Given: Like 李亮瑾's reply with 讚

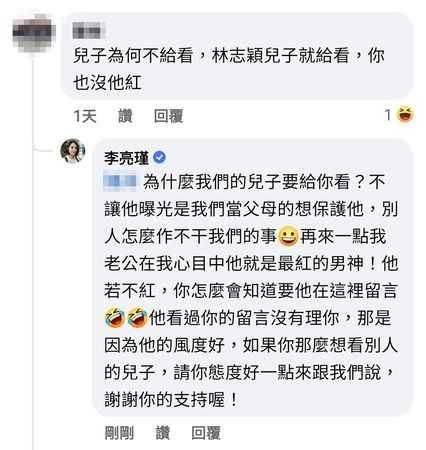Looking at the screenshot, I should [163, 433].
